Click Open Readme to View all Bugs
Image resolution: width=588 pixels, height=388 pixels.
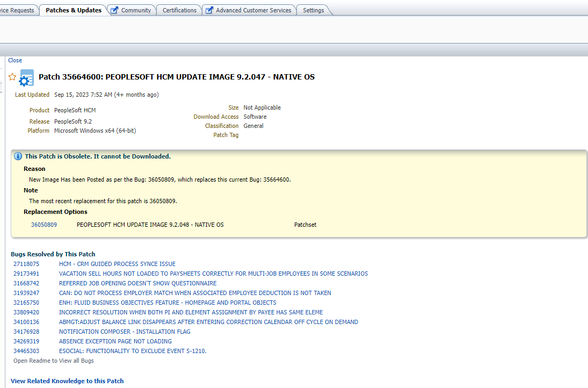pos(53,360)
